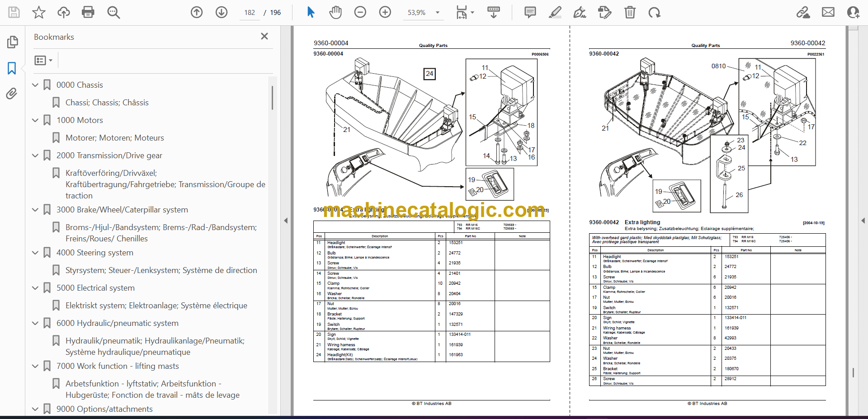Click the scrolling mode keyboard icon
This screenshot has height=419, width=868.
coord(493,12)
